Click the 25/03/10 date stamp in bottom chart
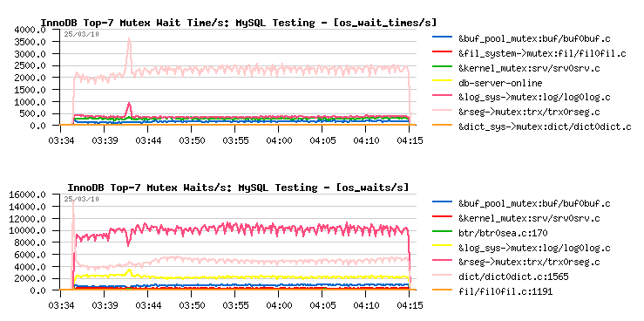 pos(81,200)
